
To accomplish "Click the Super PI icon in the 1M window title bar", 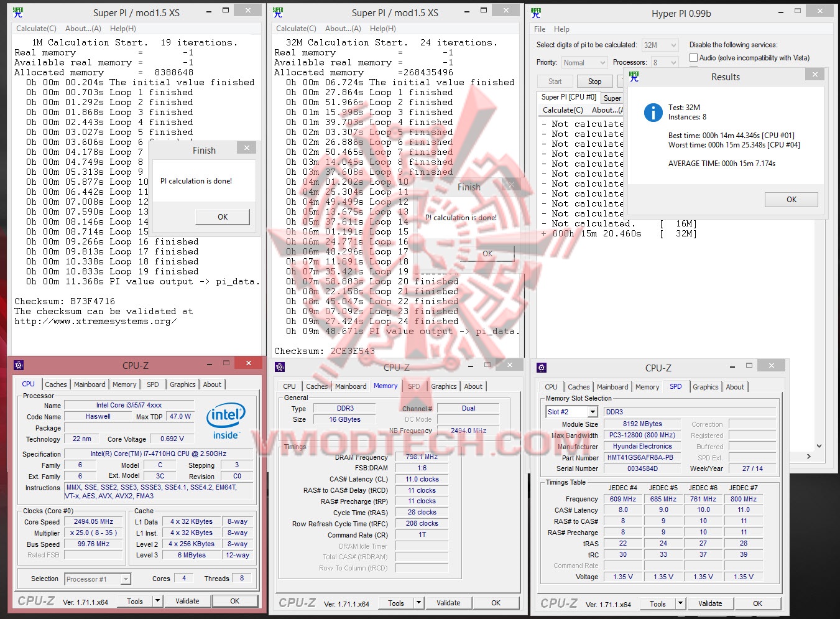I will pos(18,12).
